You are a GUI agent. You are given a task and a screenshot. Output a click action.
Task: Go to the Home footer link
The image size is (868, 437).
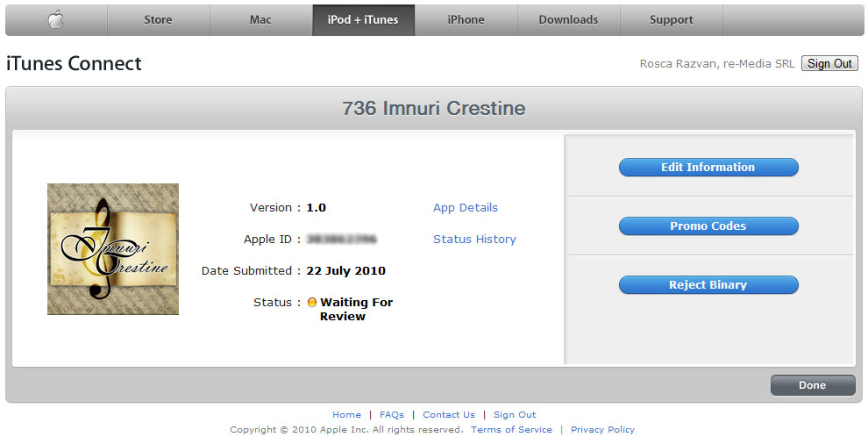[x=346, y=415]
